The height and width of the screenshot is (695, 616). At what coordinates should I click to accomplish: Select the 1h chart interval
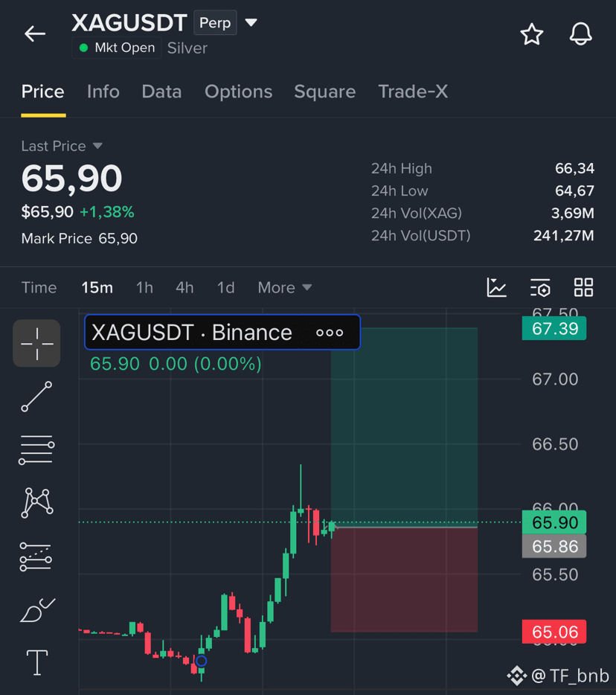(144, 288)
